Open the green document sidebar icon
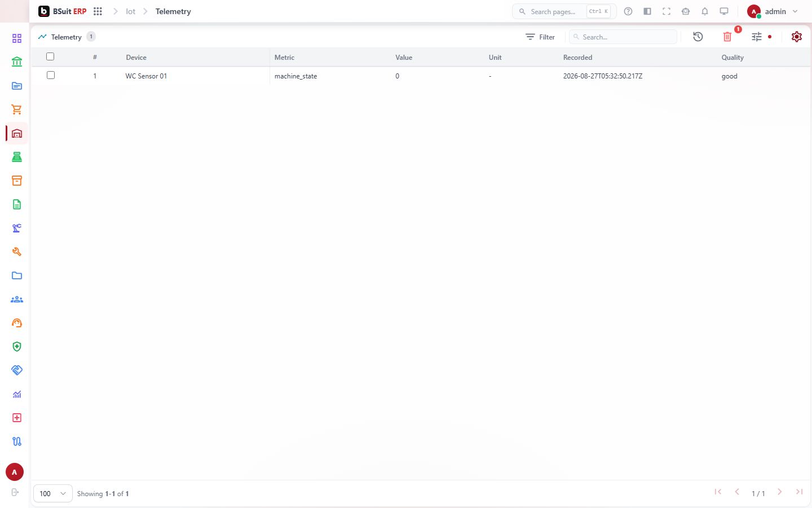The width and height of the screenshot is (812, 508). click(17, 204)
